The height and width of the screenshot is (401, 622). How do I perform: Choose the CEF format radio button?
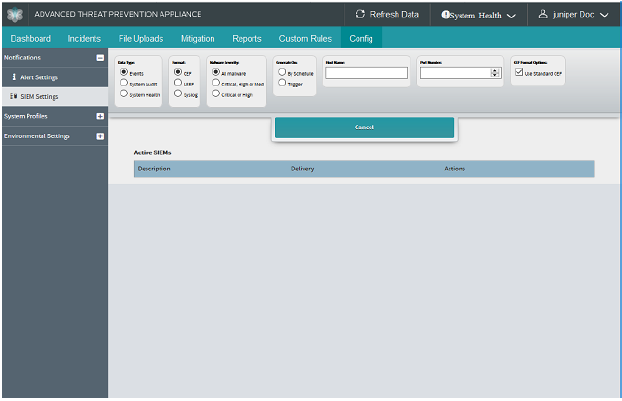tap(178, 72)
